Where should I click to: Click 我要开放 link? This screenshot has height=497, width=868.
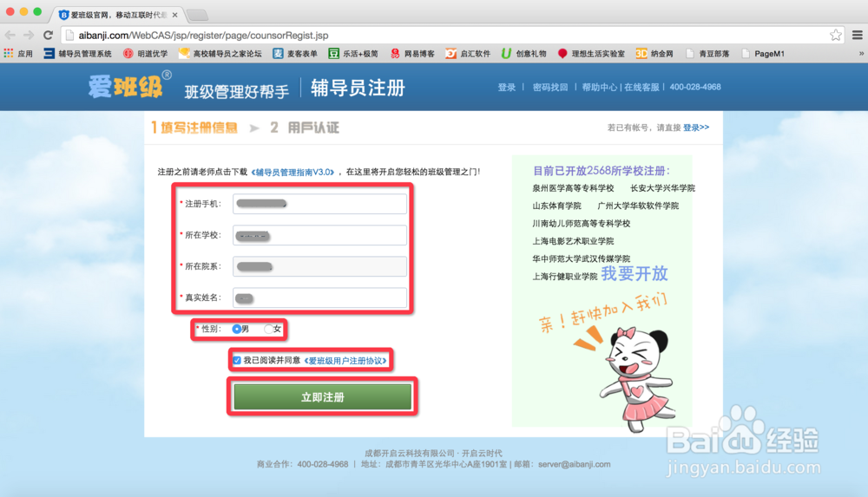click(x=635, y=273)
